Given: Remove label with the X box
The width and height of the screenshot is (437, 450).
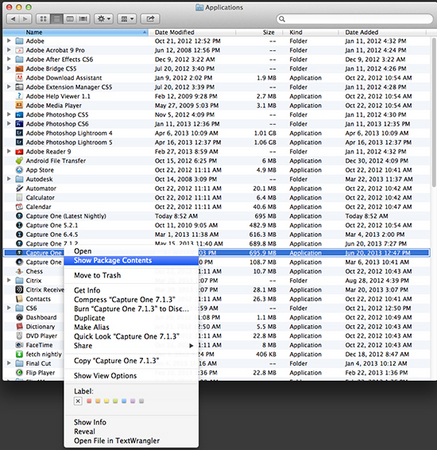Looking at the screenshot, I should click(78, 401).
